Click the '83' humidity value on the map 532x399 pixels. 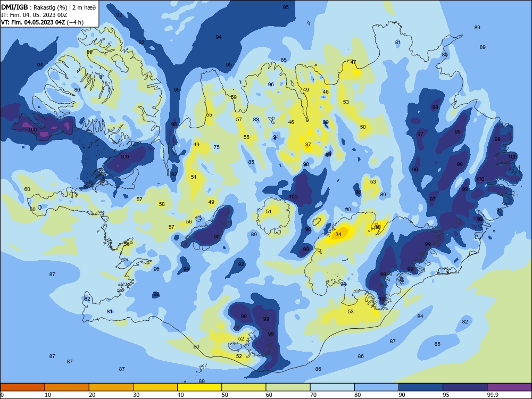click(256, 119)
